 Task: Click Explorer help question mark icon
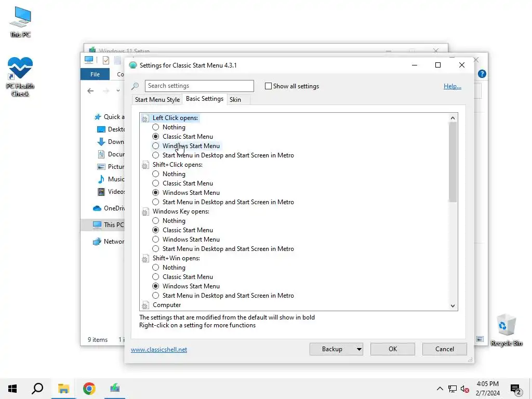point(482,74)
